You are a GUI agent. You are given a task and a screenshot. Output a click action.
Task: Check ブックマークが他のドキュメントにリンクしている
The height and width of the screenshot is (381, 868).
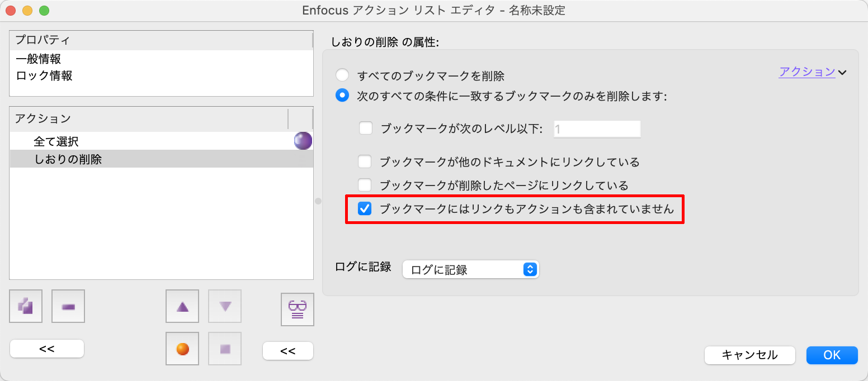tap(365, 162)
